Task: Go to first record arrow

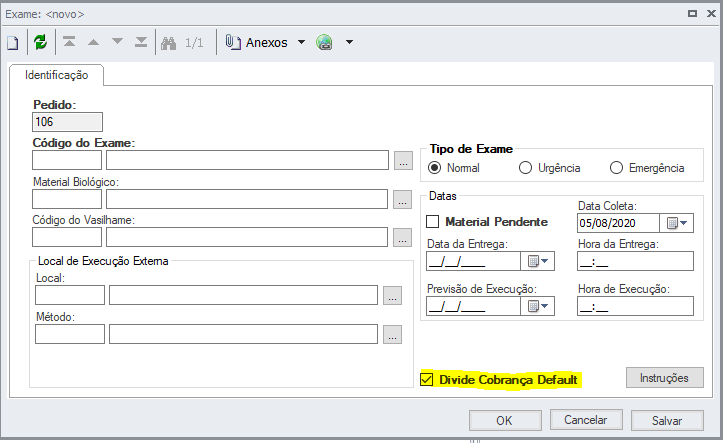Action: [69, 43]
